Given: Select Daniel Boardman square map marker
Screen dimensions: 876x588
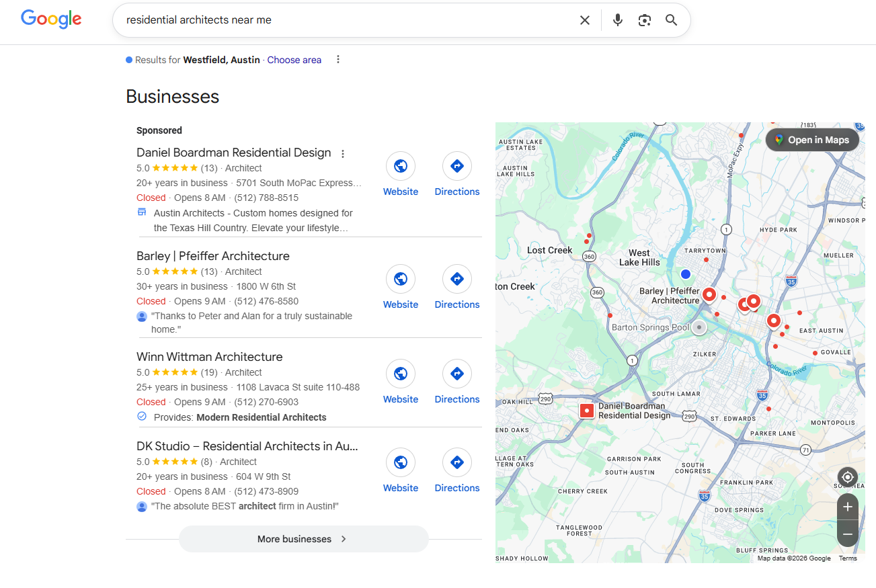Looking at the screenshot, I should (x=587, y=411).
